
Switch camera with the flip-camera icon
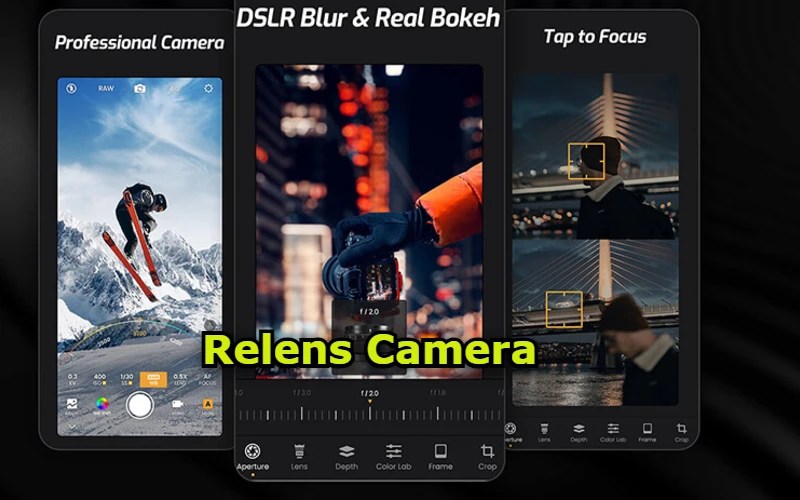tap(140, 88)
